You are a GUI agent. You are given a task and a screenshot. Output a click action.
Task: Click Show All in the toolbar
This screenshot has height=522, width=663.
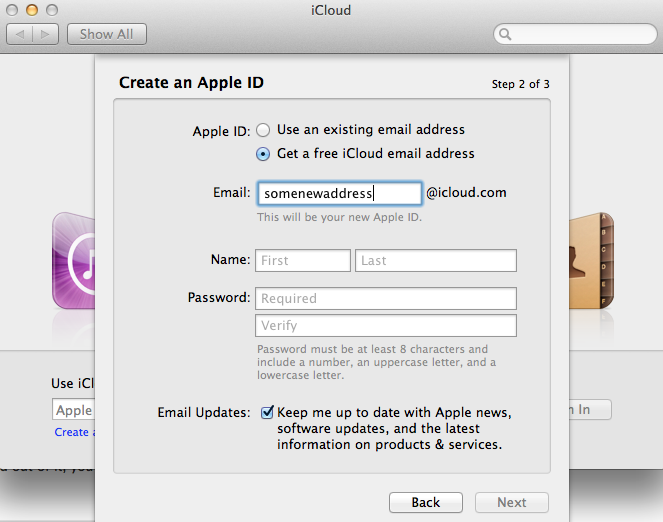[x=107, y=34]
